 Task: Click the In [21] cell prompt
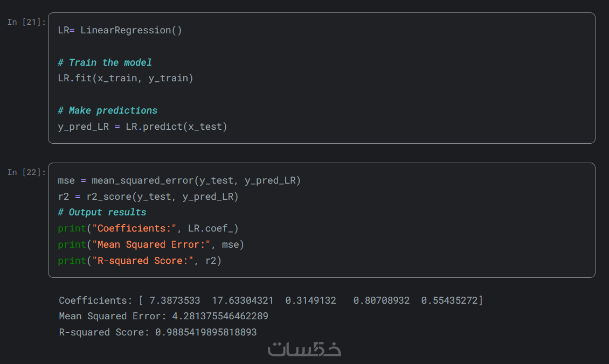point(26,22)
